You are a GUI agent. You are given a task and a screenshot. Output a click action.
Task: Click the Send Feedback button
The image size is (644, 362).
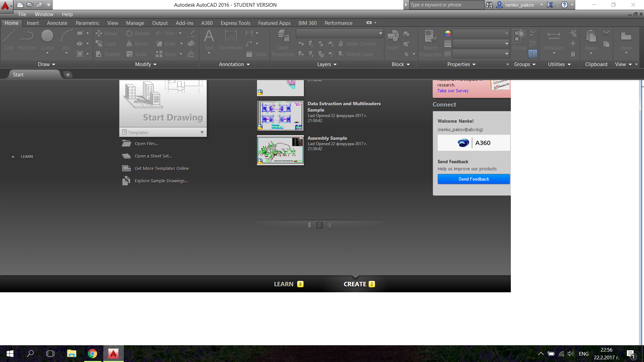coord(474,179)
